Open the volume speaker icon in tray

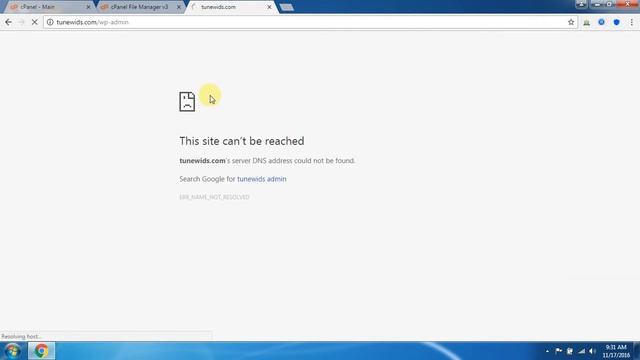point(592,351)
